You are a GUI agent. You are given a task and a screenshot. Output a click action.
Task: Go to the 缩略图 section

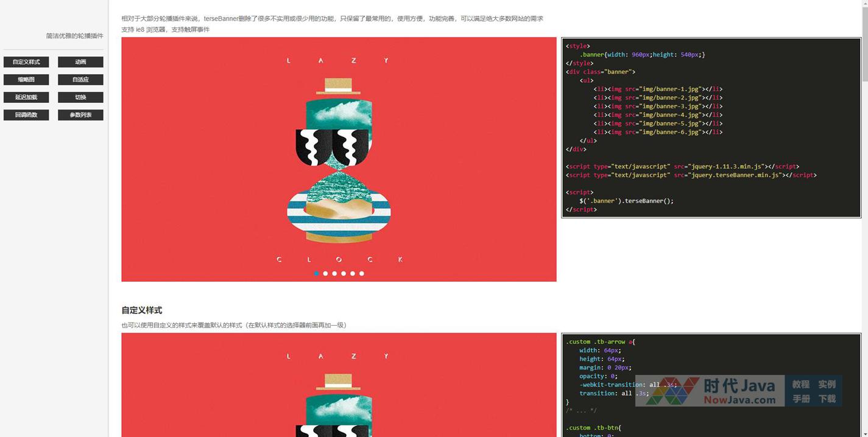(x=26, y=80)
